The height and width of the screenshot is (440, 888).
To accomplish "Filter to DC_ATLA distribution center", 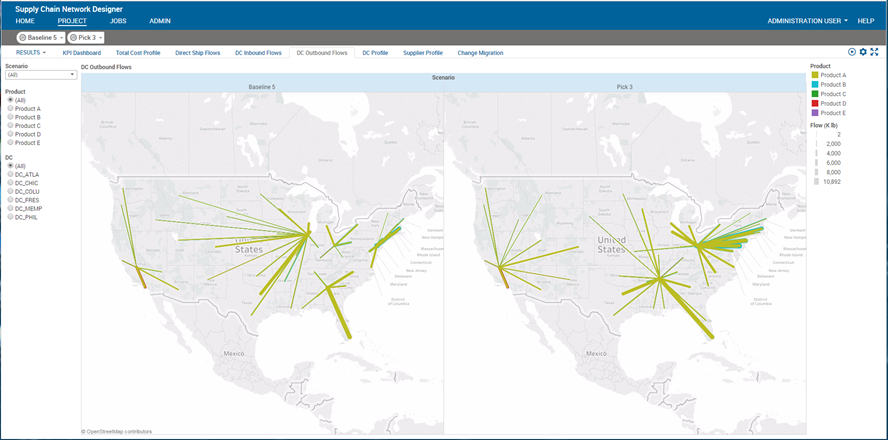I will click(x=10, y=174).
